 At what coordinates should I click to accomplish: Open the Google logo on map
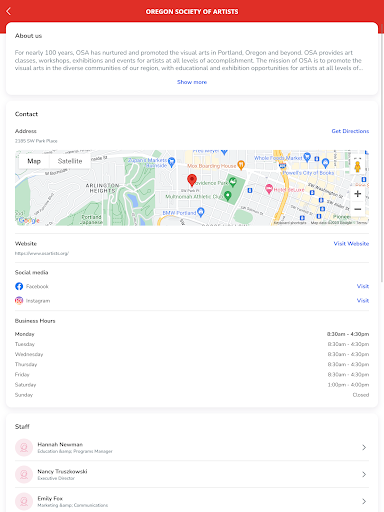tap(29, 220)
